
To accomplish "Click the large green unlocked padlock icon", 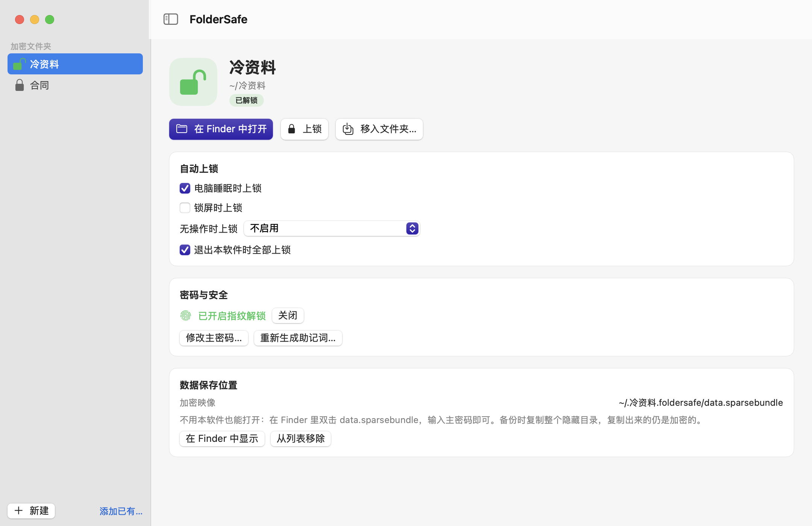I will tap(193, 82).
